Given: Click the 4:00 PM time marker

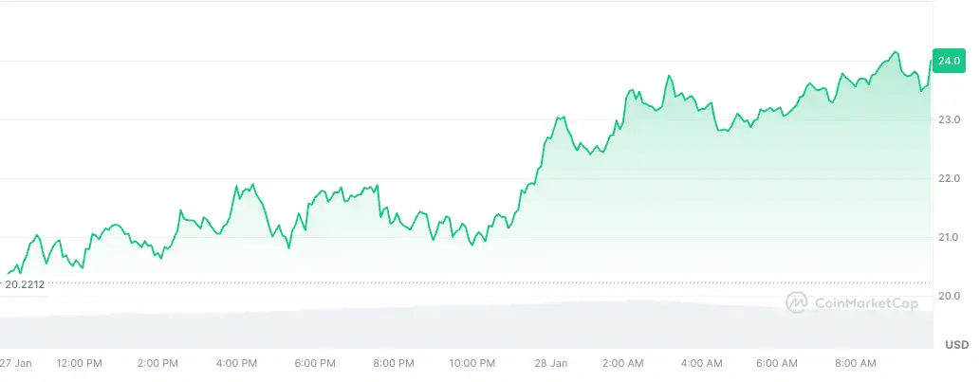Looking at the screenshot, I should tap(236, 362).
